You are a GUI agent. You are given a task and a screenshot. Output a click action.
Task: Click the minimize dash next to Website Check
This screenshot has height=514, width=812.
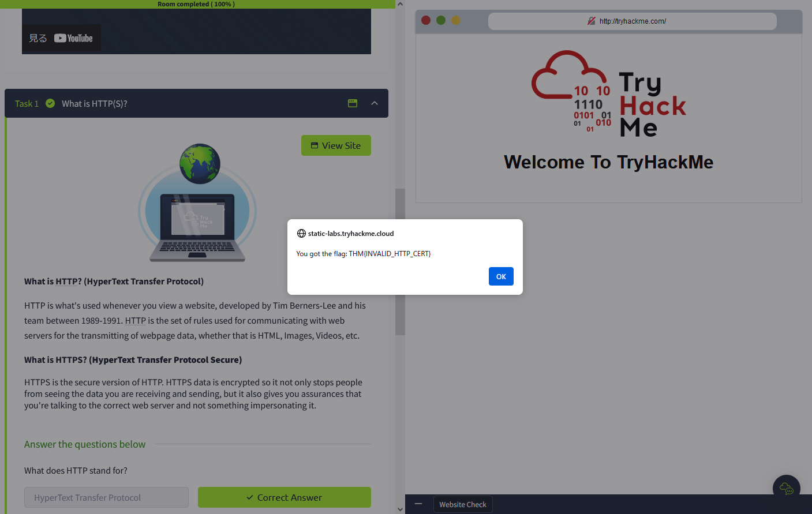(x=418, y=504)
